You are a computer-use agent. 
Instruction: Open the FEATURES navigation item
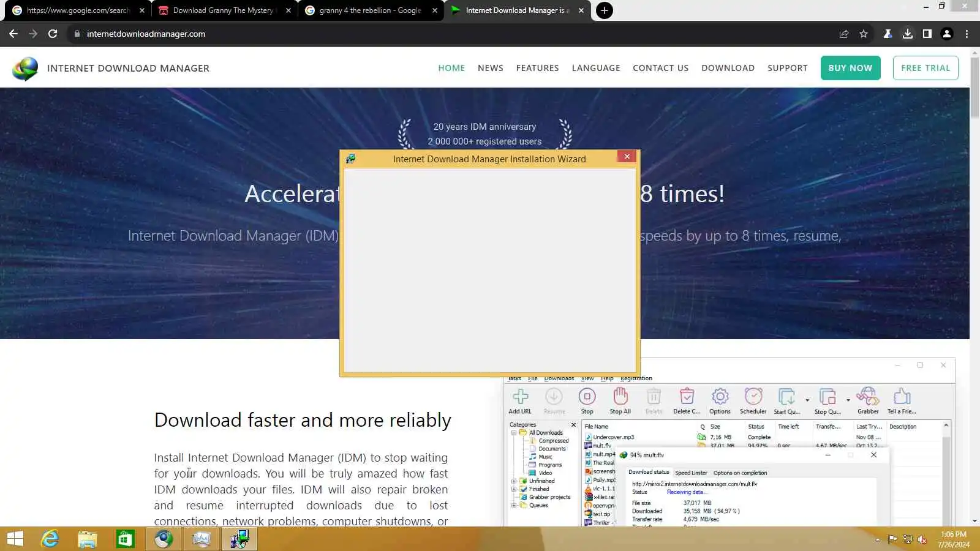537,68
